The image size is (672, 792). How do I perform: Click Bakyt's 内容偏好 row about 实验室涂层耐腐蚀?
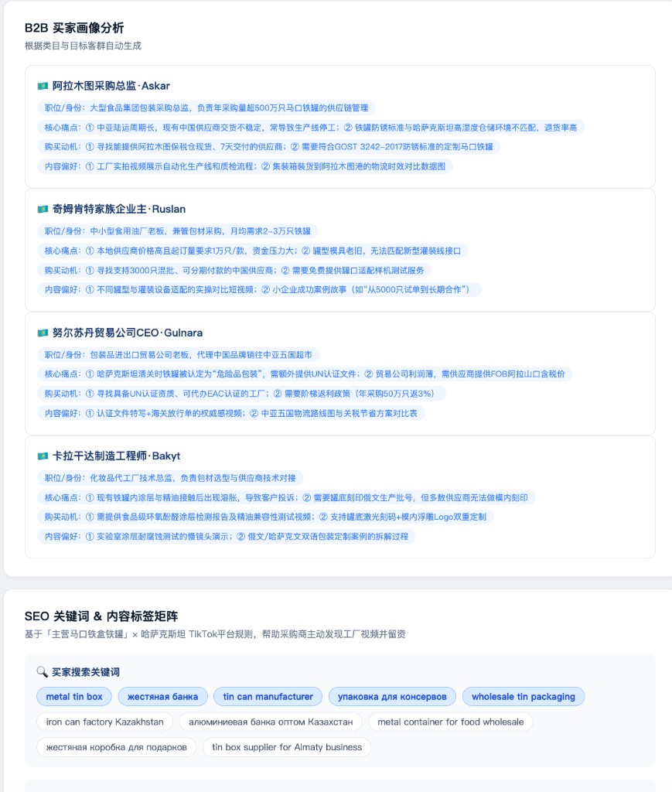tap(227, 537)
